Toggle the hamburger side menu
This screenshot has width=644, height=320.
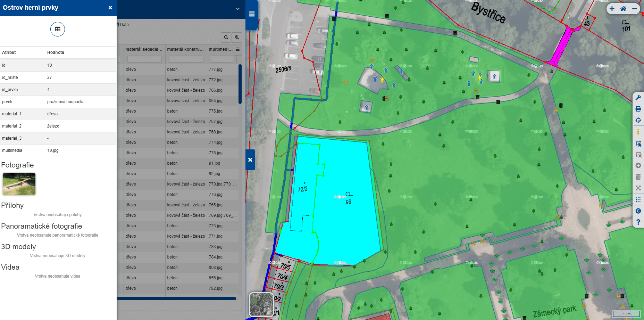252,14
